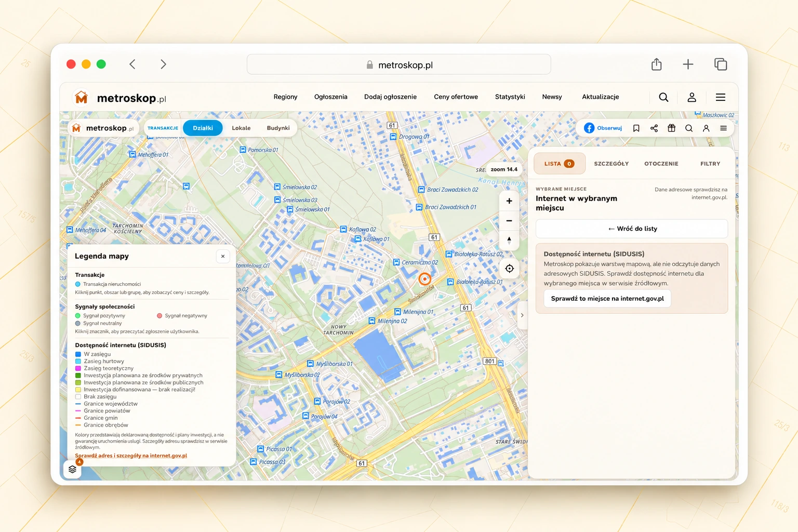Click the bookmark icon on map toolbar
Image resolution: width=798 pixels, height=532 pixels.
point(636,128)
